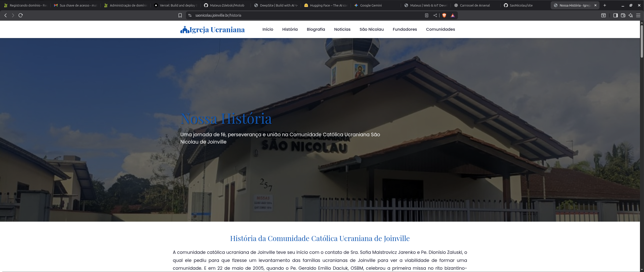Navigate to the Comunidades section
The height and width of the screenshot is (272, 644).
440,29
